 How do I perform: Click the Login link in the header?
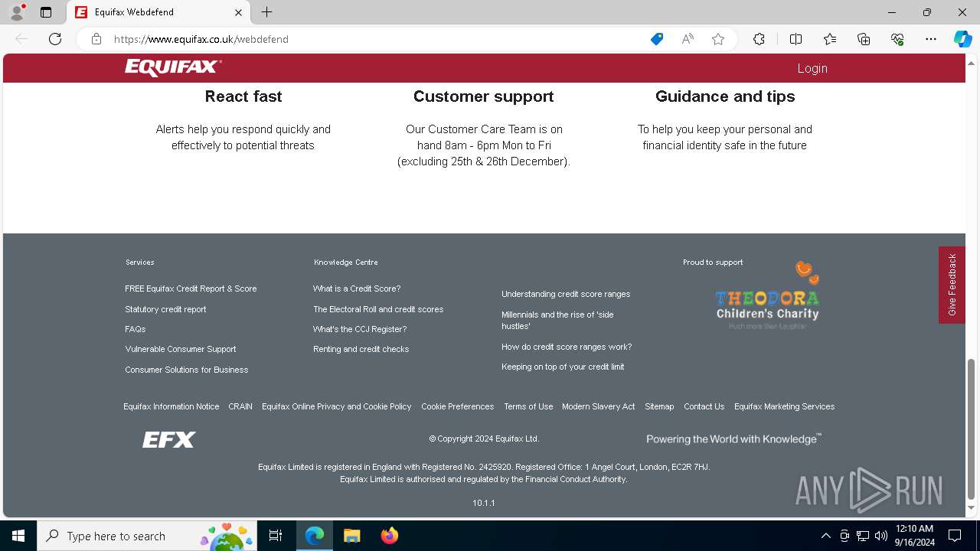[x=812, y=68]
